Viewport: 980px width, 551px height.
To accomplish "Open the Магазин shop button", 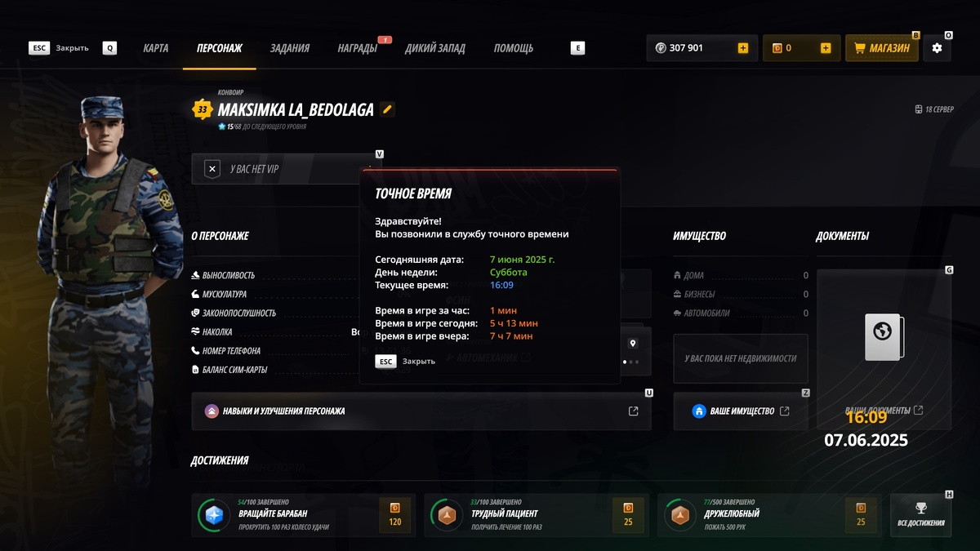I will (882, 48).
